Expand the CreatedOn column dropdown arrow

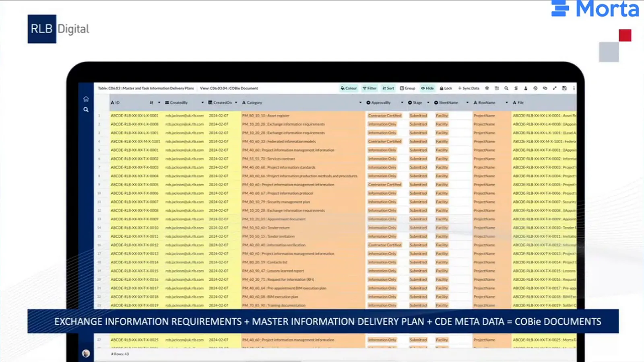point(236,103)
